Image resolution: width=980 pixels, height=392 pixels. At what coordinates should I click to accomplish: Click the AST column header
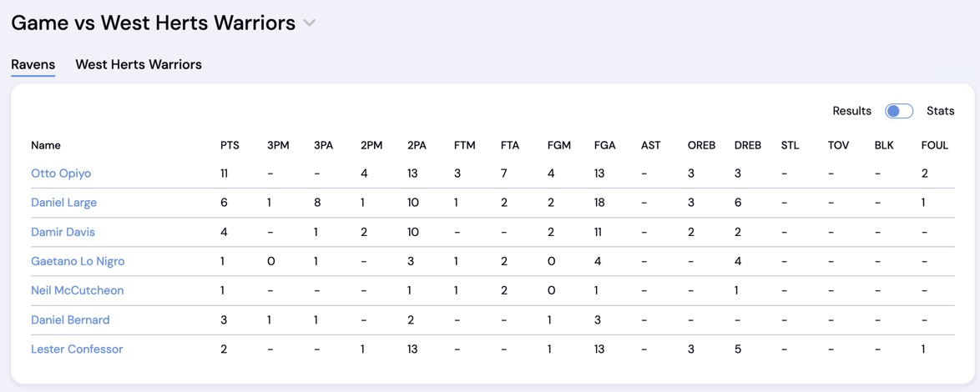650,145
